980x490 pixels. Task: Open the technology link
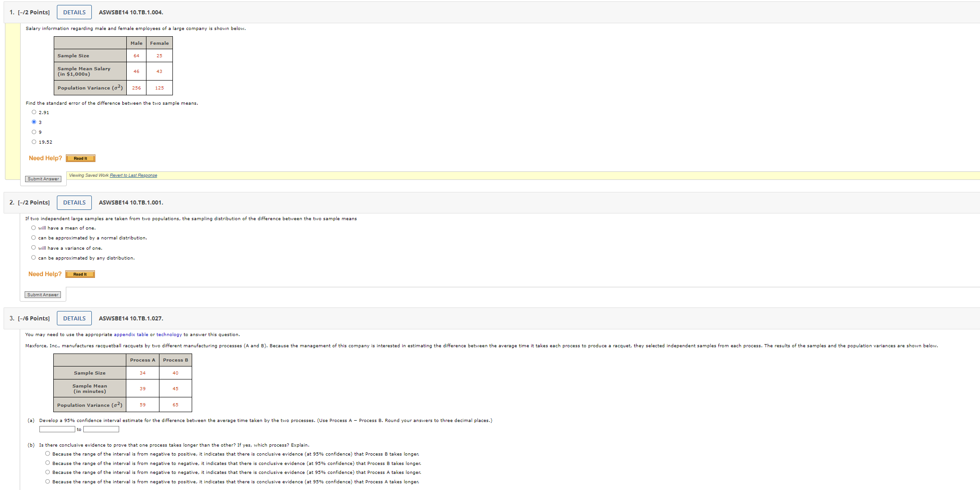[169, 335]
